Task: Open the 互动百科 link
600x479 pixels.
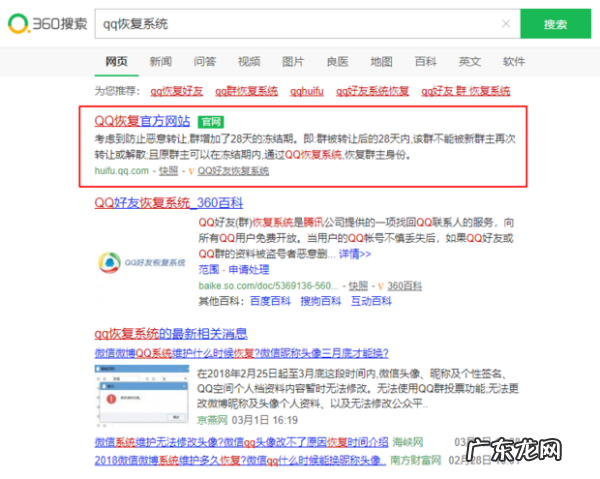Action: [x=371, y=301]
